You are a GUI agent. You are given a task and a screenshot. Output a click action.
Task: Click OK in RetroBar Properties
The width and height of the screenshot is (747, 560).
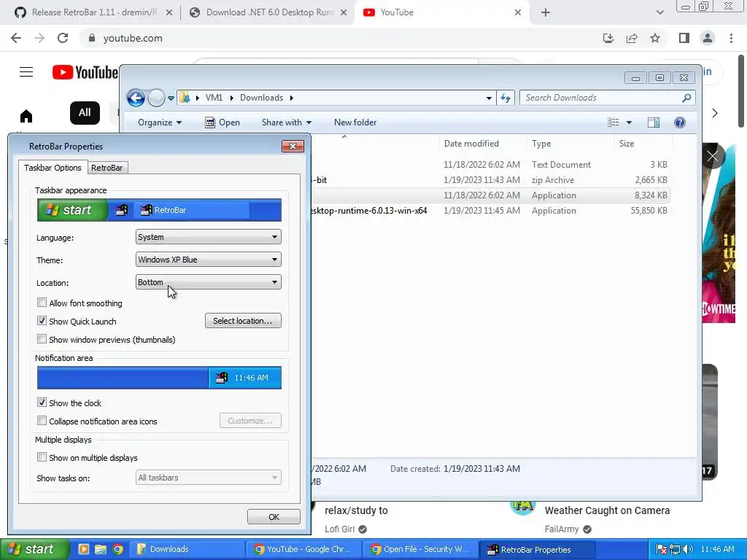point(274,517)
